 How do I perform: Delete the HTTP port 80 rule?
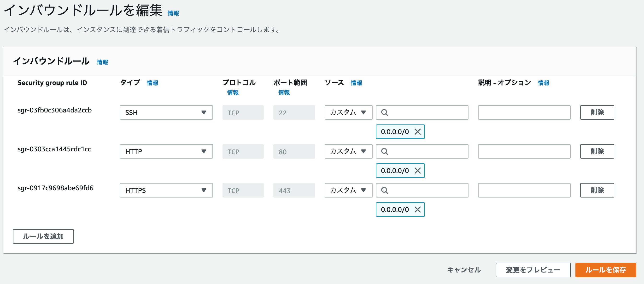coord(597,151)
